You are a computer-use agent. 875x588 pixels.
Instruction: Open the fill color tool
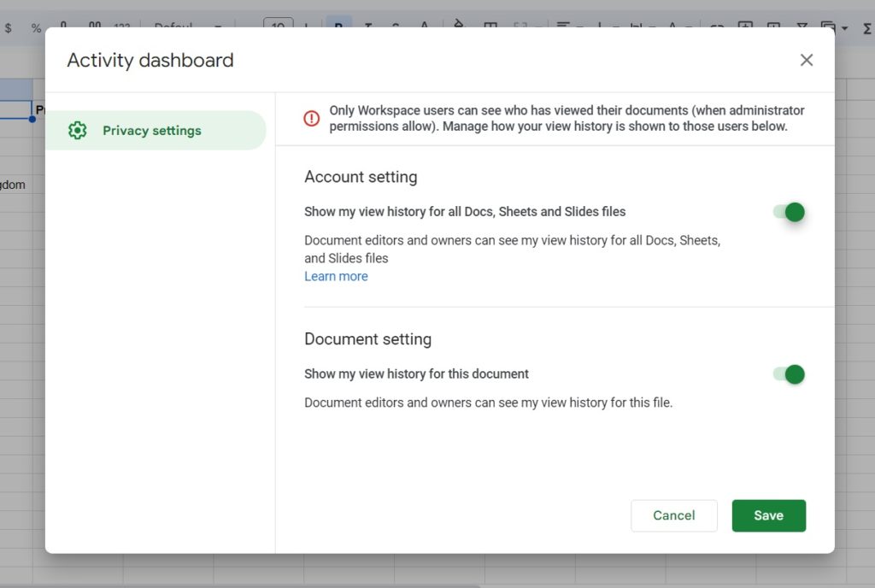[x=459, y=23]
